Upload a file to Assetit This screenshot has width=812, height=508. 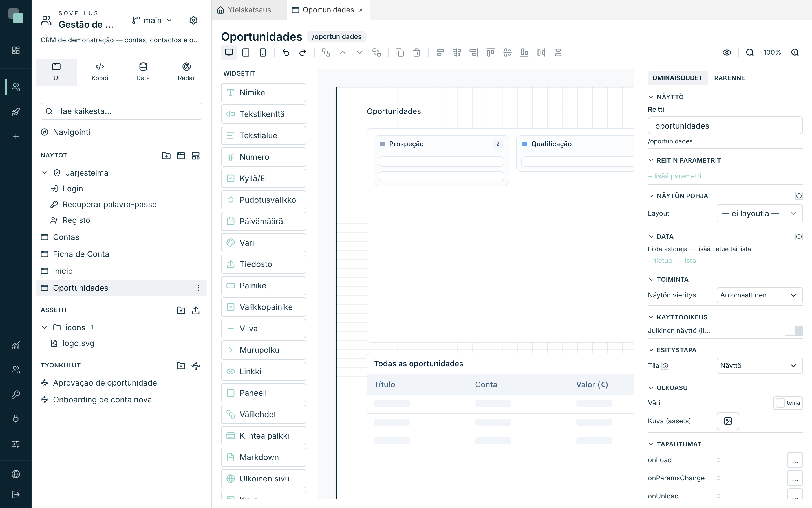(x=196, y=310)
